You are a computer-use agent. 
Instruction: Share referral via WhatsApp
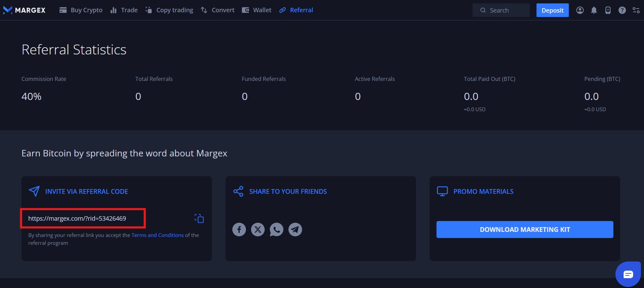277,230
